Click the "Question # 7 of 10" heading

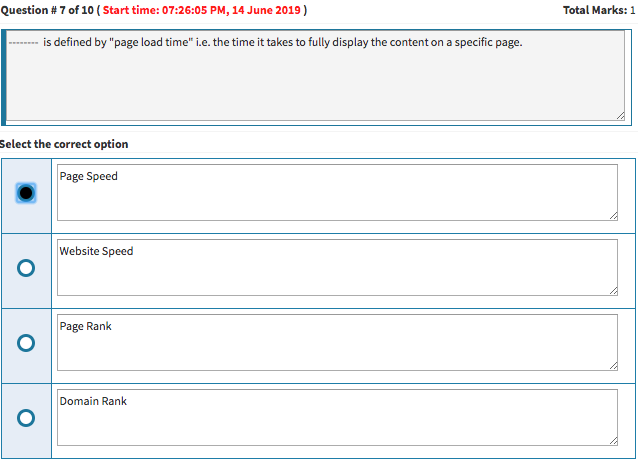(47, 10)
